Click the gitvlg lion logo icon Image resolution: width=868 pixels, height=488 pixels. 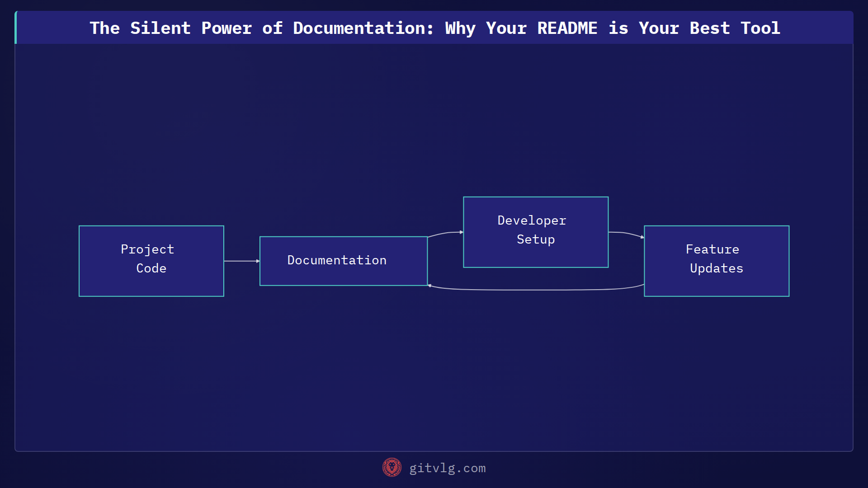[392, 468]
